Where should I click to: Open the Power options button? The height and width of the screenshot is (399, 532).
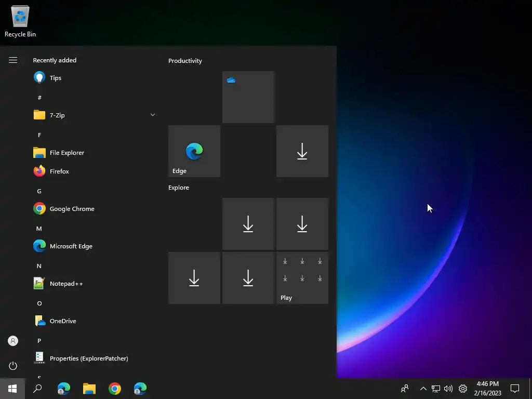coord(13,366)
